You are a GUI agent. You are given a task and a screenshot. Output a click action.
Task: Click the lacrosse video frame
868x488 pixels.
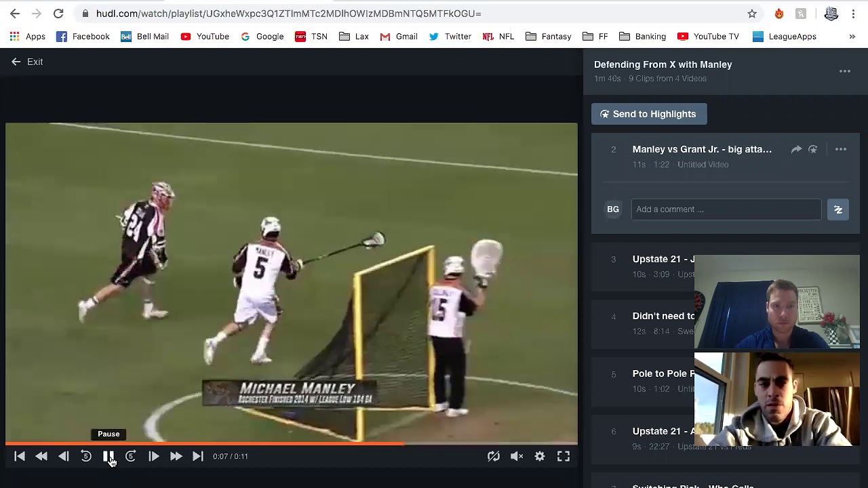click(x=292, y=283)
